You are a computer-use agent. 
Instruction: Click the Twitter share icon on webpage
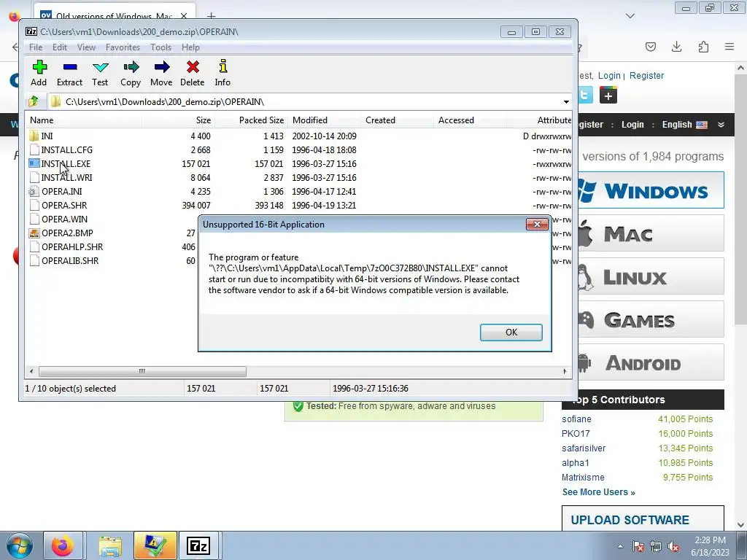(586, 95)
